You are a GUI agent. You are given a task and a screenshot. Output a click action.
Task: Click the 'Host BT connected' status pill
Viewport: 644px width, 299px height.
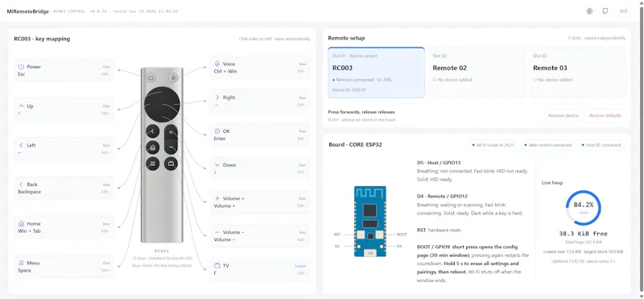click(601, 145)
